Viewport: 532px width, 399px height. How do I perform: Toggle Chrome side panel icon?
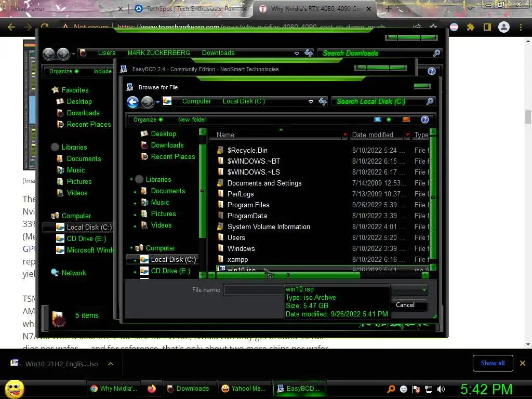487,27
